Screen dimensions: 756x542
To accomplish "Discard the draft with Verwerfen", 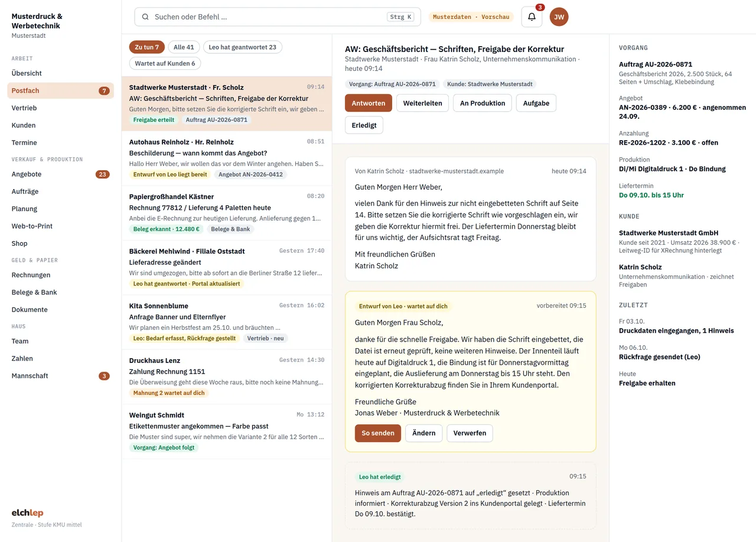I will click(470, 433).
